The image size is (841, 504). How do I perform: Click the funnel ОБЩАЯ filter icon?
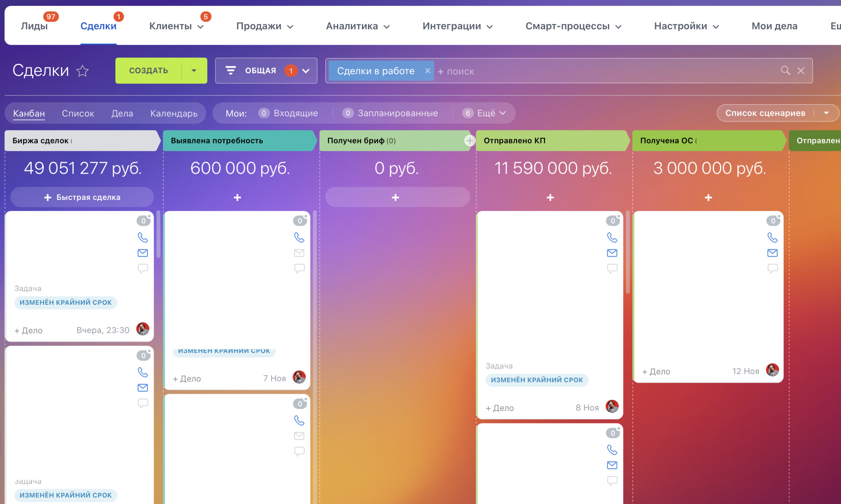click(230, 71)
